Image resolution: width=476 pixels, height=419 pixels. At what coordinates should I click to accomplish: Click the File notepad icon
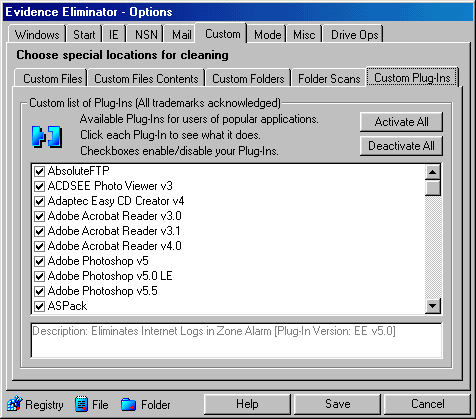click(x=81, y=404)
